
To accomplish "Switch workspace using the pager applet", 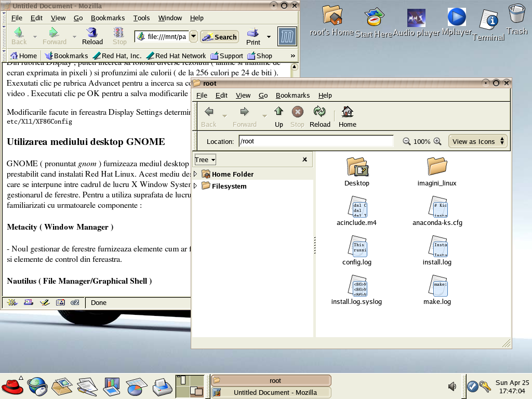I will tap(190, 386).
